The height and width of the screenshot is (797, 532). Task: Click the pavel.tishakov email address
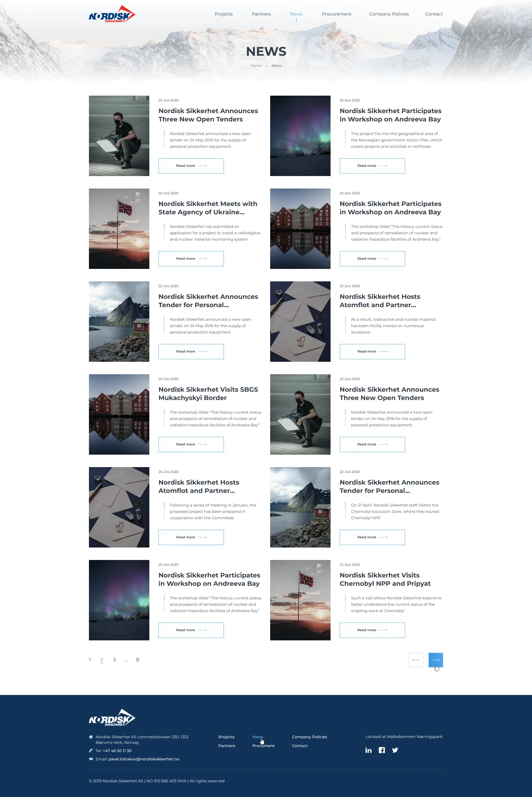tap(144, 759)
